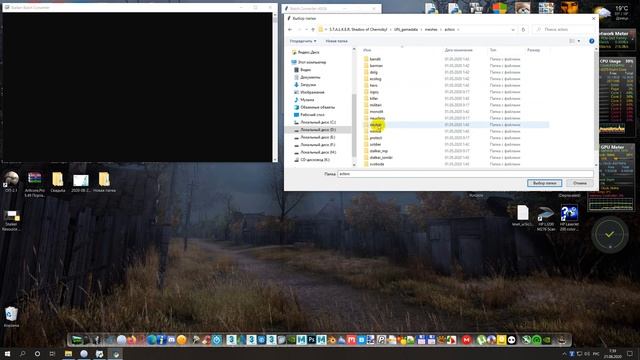Expand address bar history dropdown
This screenshot has width=640, height=360.
pos(513,29)
